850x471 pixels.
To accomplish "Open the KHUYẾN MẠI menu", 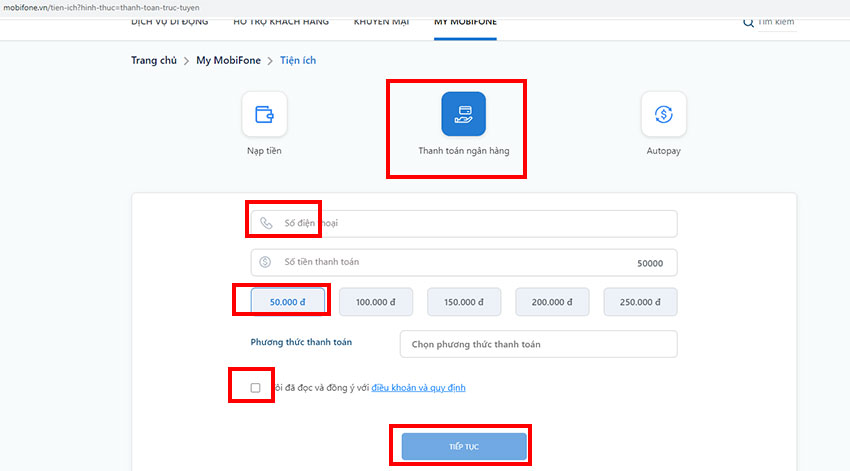I will pos(381,22).
